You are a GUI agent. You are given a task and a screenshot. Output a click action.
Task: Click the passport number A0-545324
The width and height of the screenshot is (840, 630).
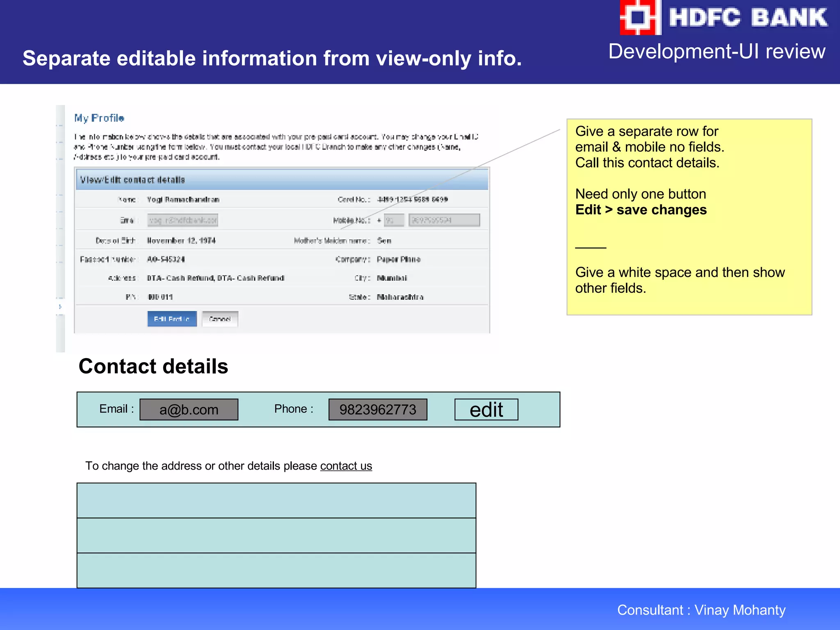click(x=166, y=259)
